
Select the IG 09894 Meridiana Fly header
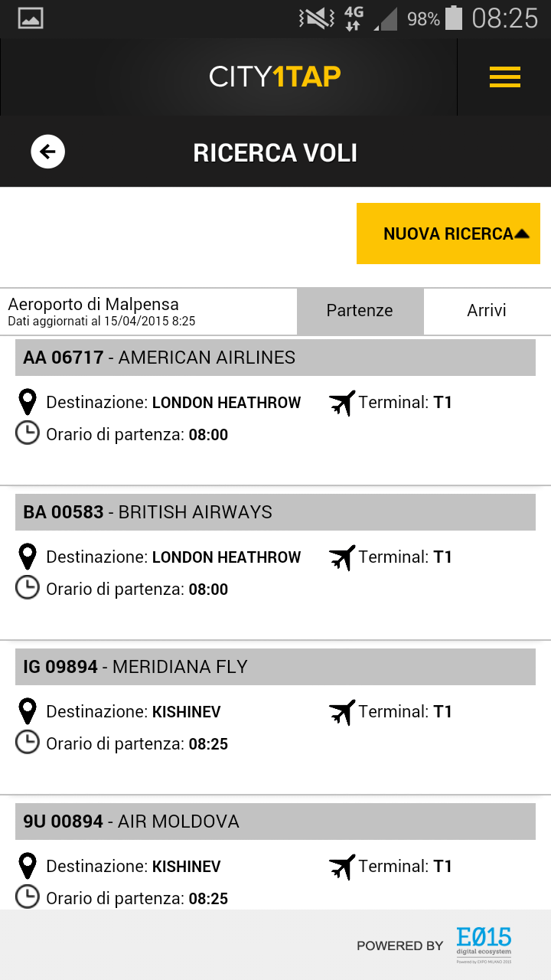(x=275, y=667)
